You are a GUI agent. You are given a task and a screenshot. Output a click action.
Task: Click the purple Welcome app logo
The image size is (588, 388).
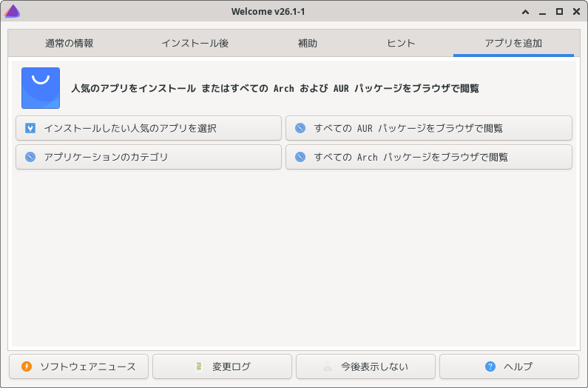[x=12, y=11]
